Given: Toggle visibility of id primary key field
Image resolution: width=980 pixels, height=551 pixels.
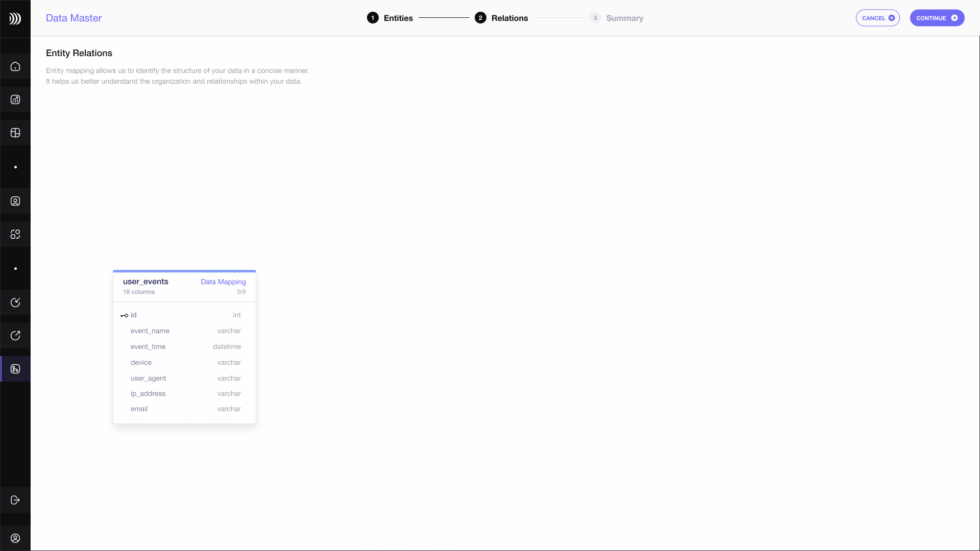Looking at the screenshot, I should [x=124, y=315].
